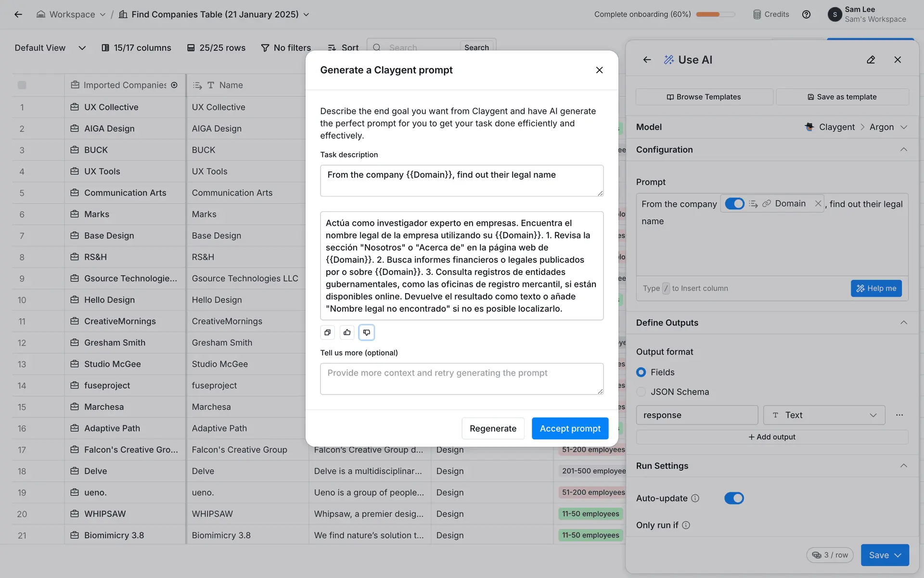Click the thumbs up feedback icon

[x=347, y=332]
